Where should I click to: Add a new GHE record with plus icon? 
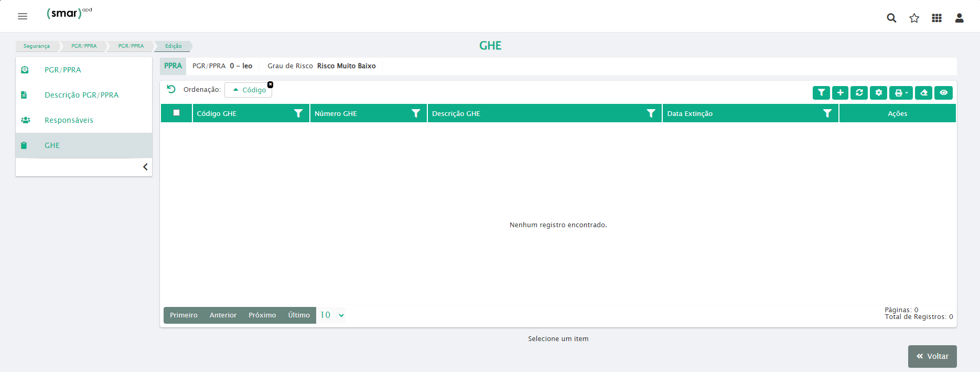pos(840,93)
